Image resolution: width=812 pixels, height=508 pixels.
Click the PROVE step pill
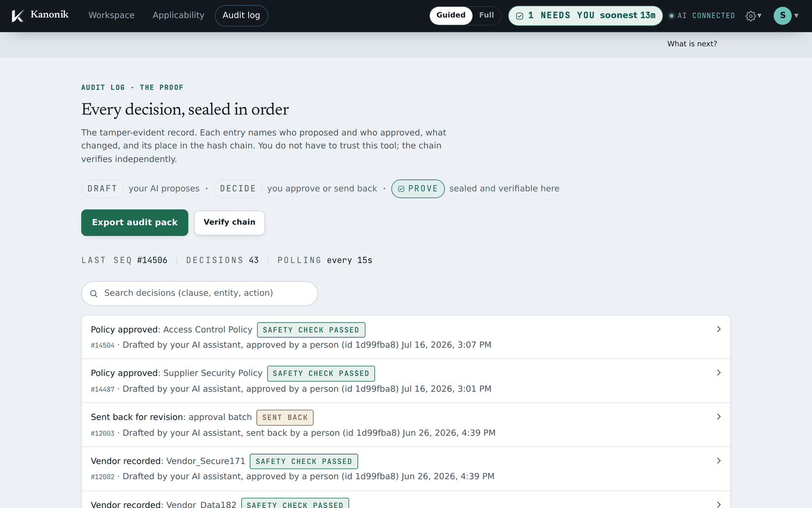418,188
